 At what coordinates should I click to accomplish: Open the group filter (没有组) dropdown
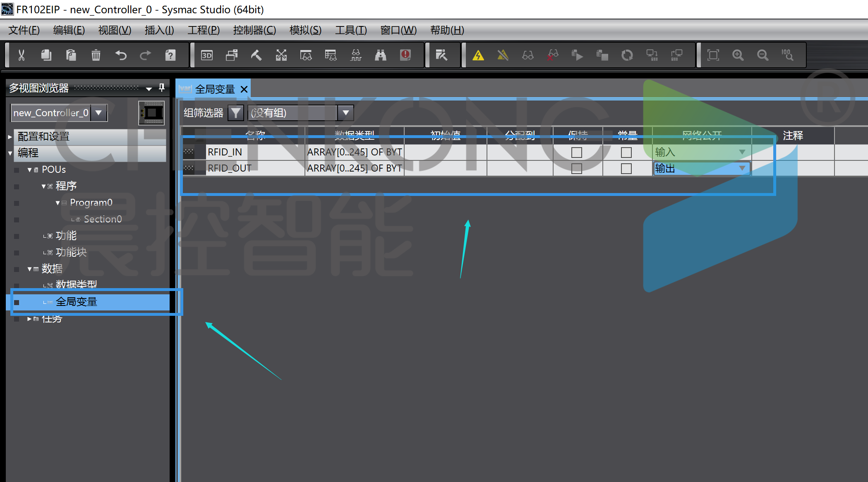345,112
